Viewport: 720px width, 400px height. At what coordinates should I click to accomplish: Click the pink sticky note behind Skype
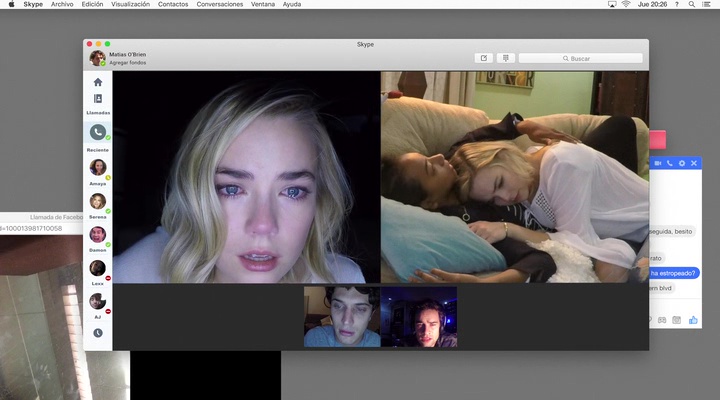[658, 139]
